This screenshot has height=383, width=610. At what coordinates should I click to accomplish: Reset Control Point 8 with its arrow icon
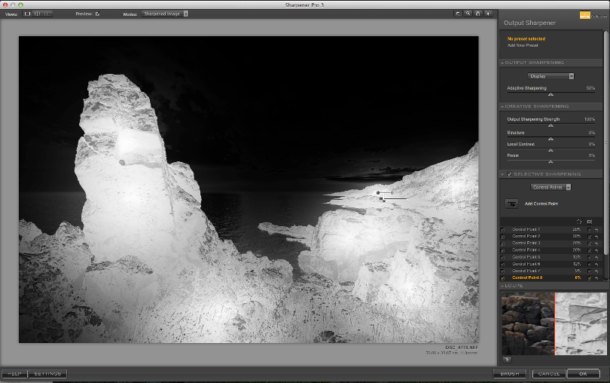596,278
